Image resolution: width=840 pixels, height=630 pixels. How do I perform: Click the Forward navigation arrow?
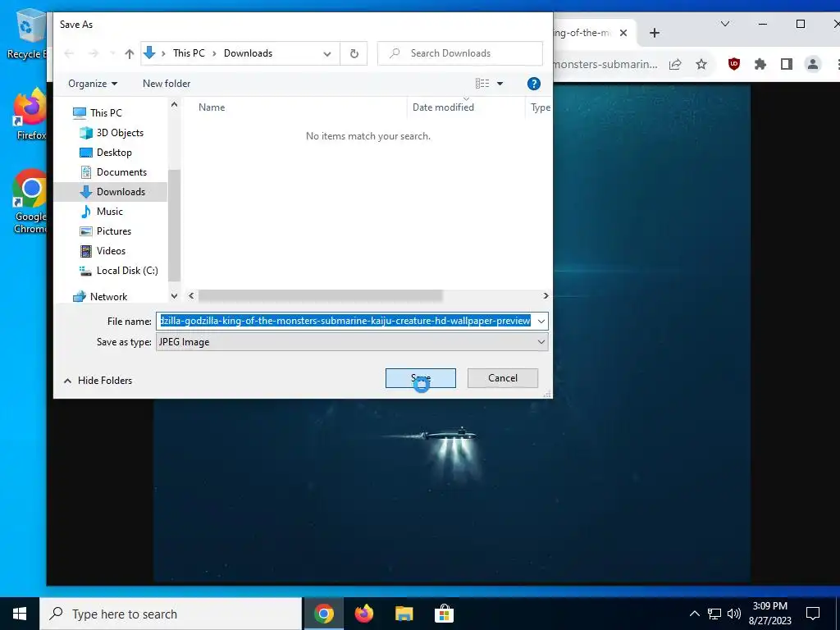94,53
